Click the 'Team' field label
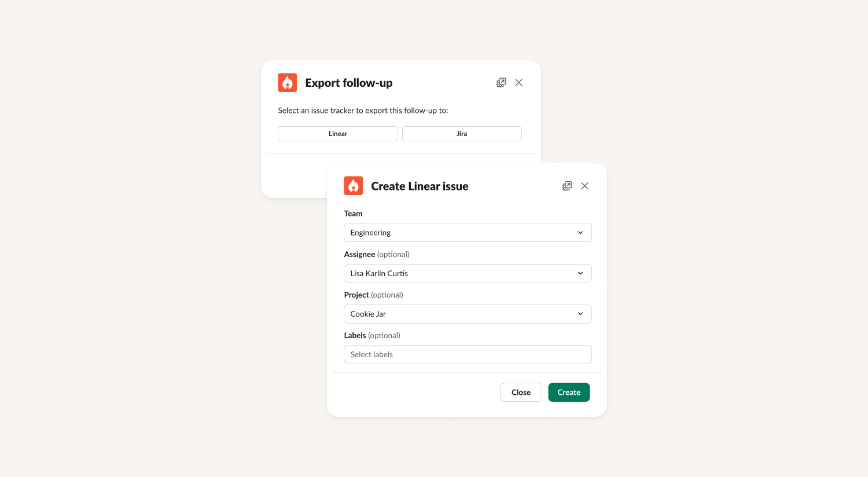The height and width of the screenshot is (477, 868). (353, 214)
